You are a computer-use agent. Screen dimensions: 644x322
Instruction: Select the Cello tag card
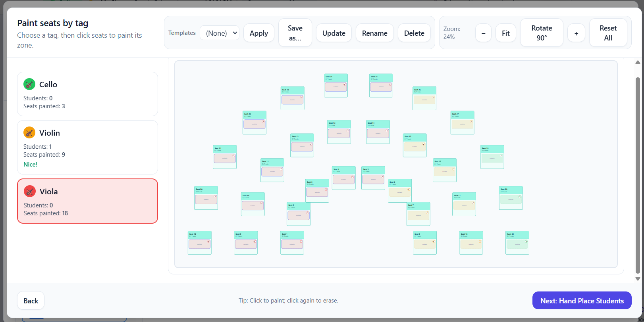coord(87,94)
